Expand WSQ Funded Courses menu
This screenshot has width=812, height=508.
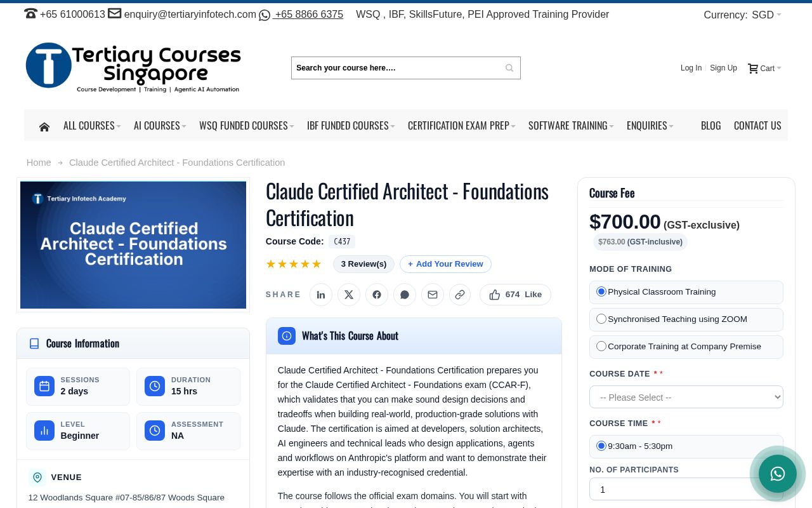(x=247, y=126)
